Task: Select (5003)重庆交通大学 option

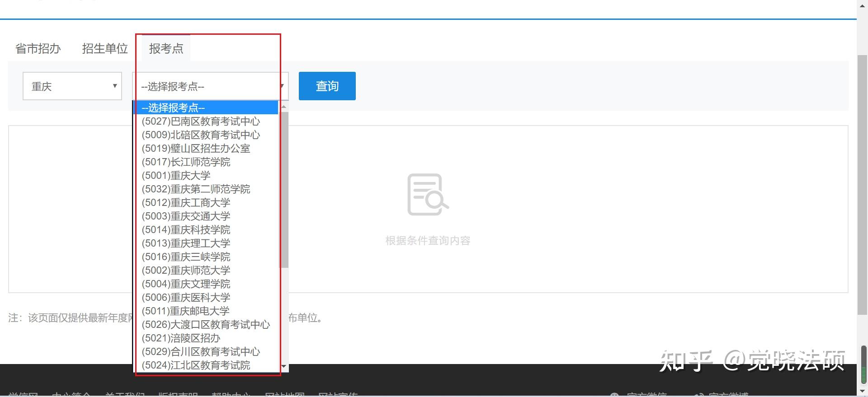Action: pos(206,216)
